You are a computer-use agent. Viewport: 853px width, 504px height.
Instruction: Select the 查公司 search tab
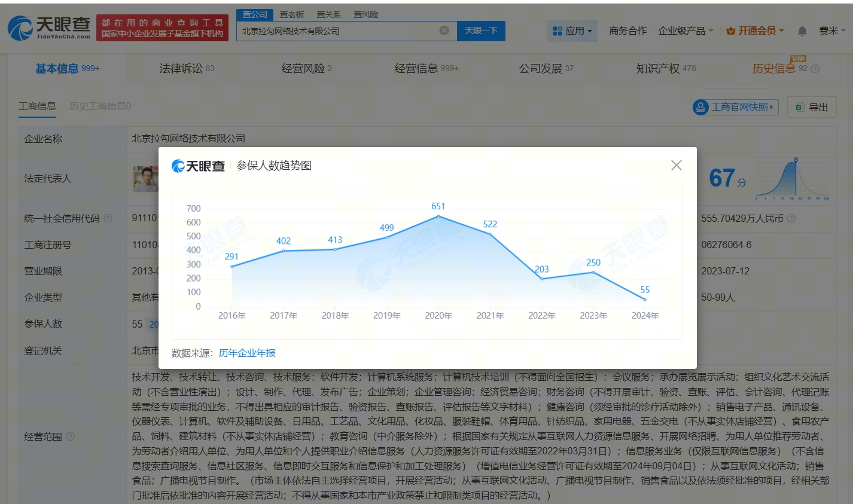click(x=255, y=14)
